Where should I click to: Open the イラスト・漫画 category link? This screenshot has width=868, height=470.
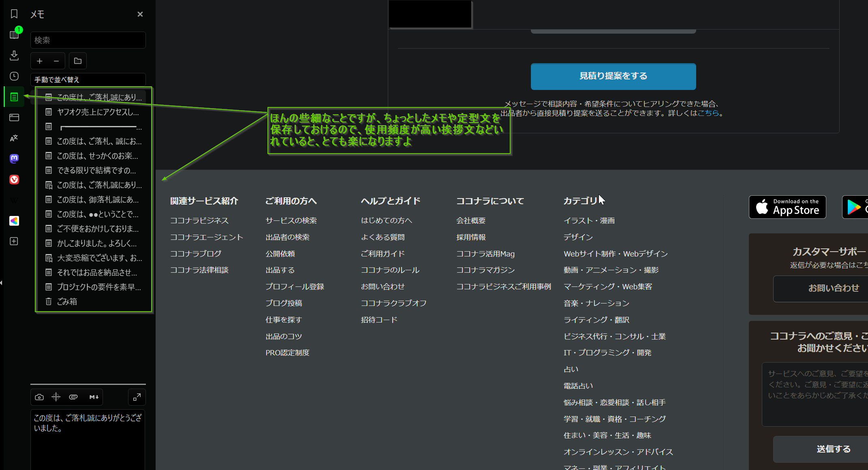coord(589,221)
